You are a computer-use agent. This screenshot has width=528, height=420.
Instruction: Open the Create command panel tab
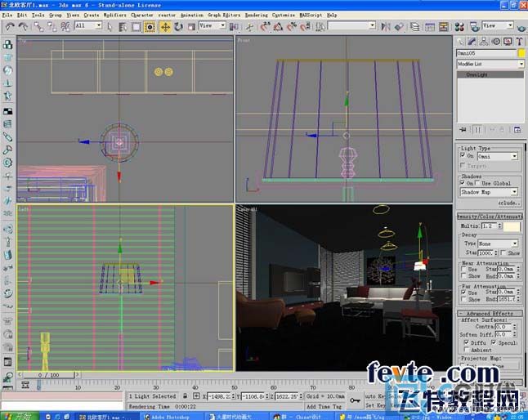pos(460,42)
